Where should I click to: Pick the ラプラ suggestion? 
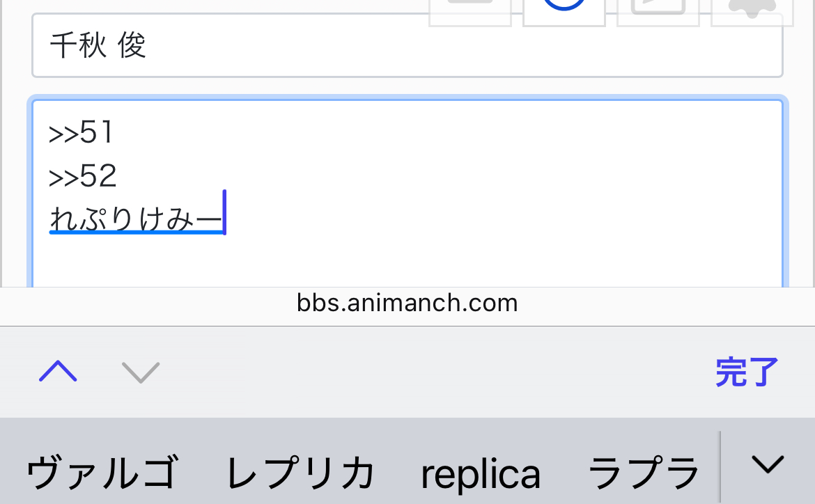click(643, 472)
